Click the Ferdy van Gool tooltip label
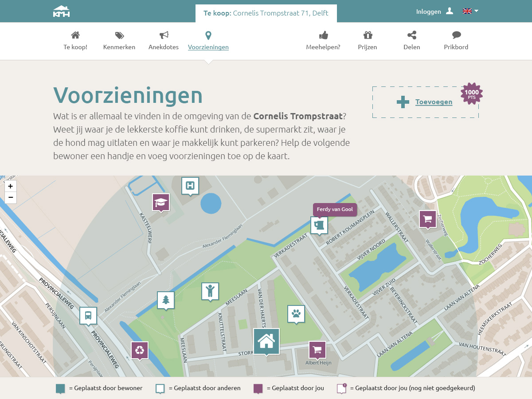The image size is (532, 399). point(335,209)
